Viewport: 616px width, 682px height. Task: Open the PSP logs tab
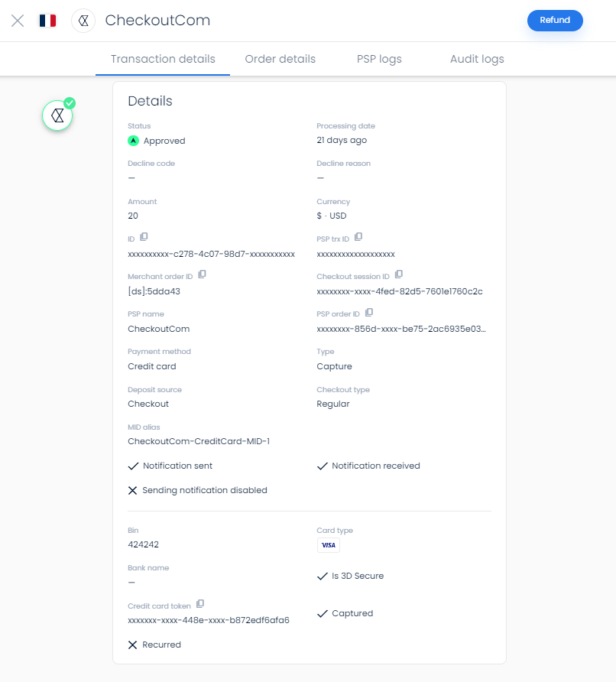coord(379,59)
